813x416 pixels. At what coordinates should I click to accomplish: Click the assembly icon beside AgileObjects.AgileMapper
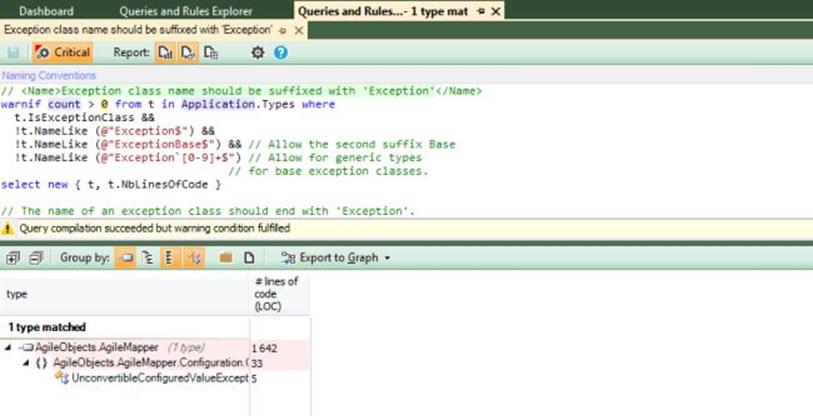[26, 348]
